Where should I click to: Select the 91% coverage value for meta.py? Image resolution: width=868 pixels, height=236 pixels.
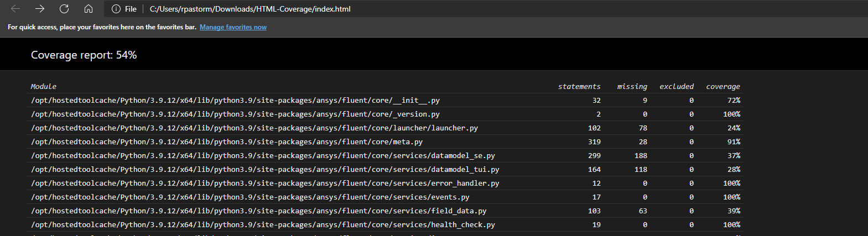coord(734,141)
